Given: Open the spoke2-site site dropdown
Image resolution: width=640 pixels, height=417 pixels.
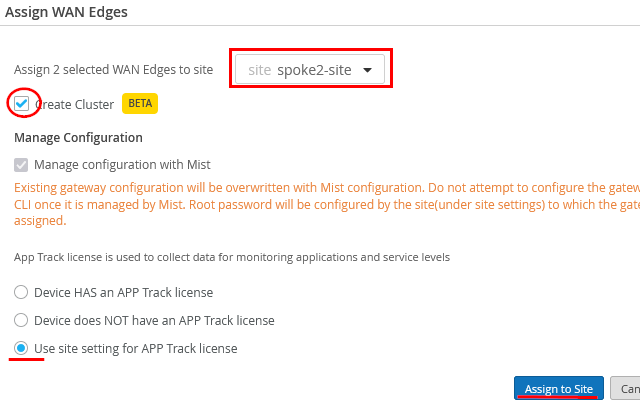Looking at the screenshot, I should pyautogui.click(x=310, y=70).
